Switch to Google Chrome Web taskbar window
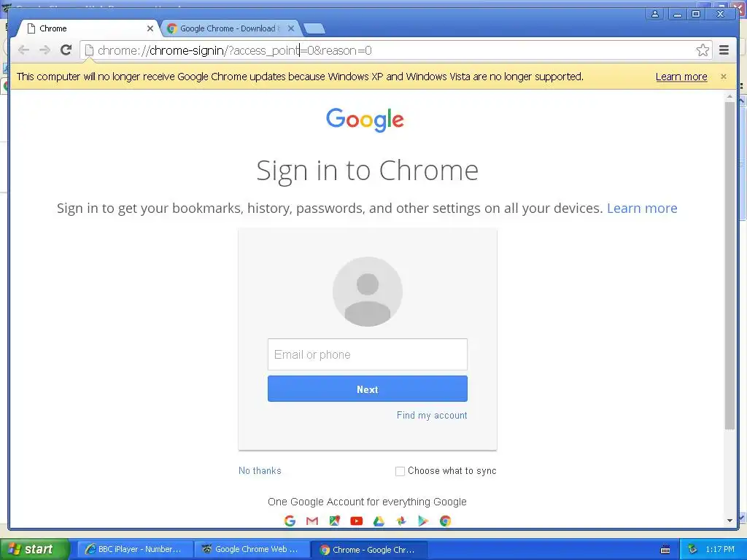Viewport: 747px width, 560px height. 252,550
